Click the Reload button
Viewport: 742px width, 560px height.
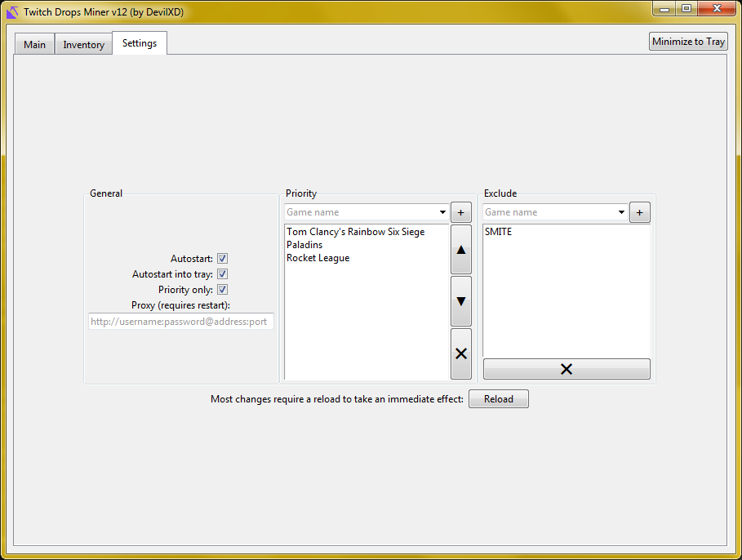point(498,398)
